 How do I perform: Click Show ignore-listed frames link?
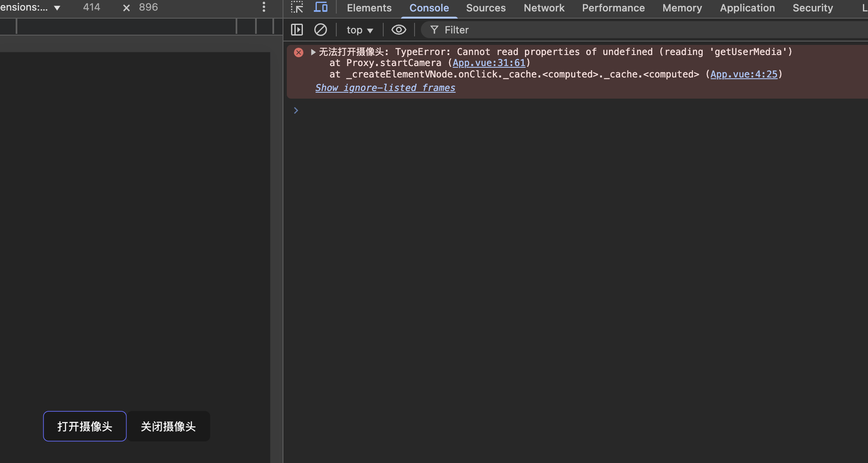385,88
